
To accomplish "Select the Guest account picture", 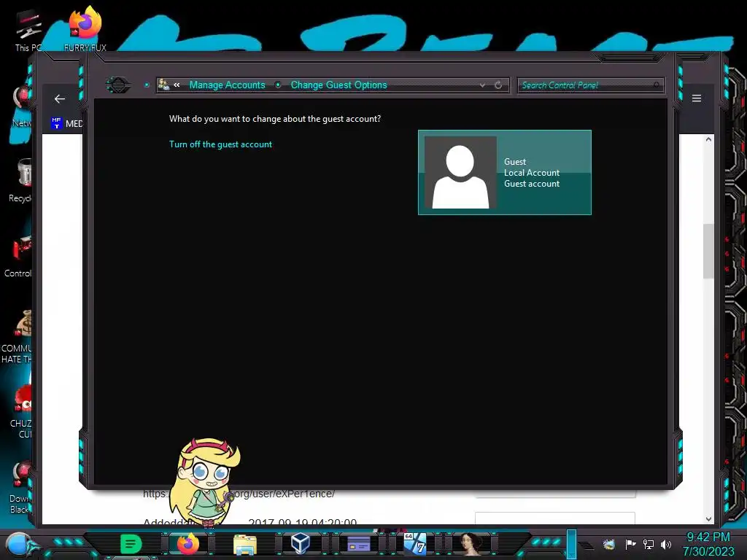I will click(x=460, y=172).
